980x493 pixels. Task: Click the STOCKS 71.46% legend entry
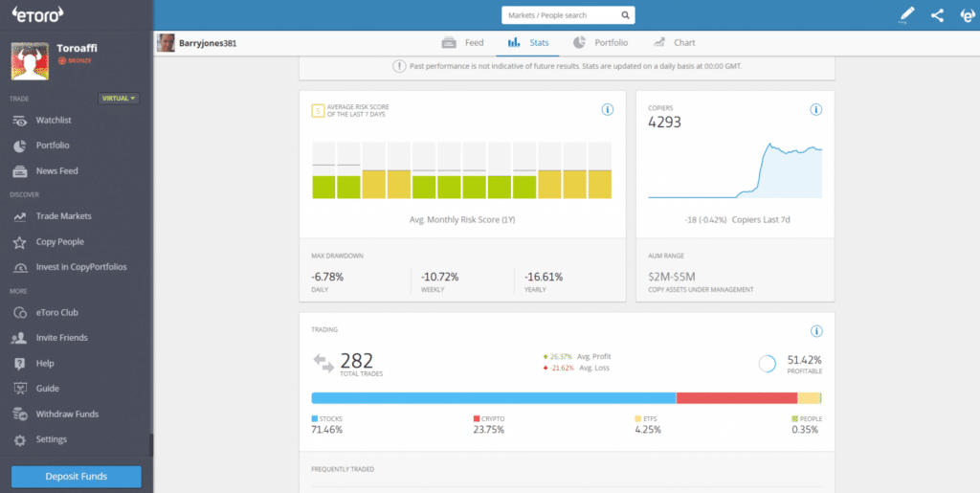pos(327,424)
